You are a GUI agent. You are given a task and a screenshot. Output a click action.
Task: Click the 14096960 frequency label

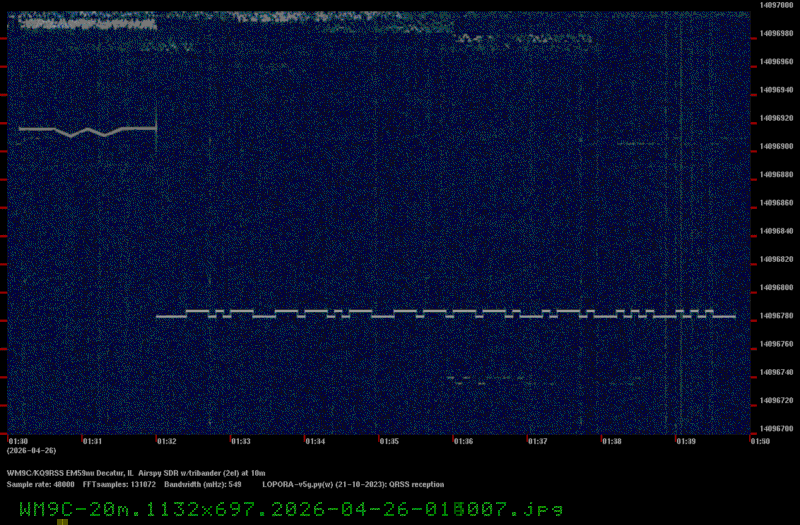pos(777,62)
